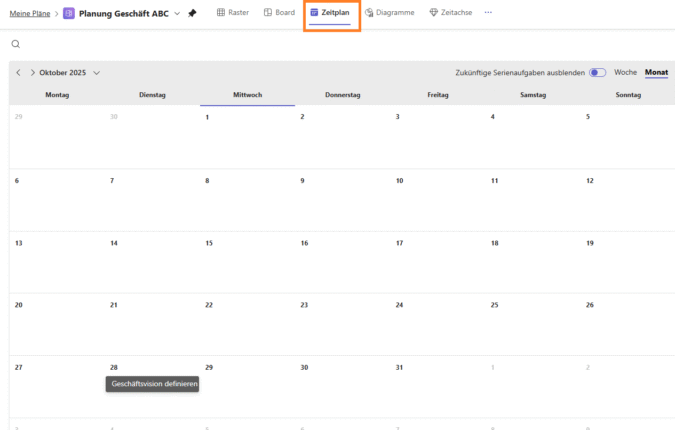
Task: Click the pin icon beside plan name
Action: (192, 13)
